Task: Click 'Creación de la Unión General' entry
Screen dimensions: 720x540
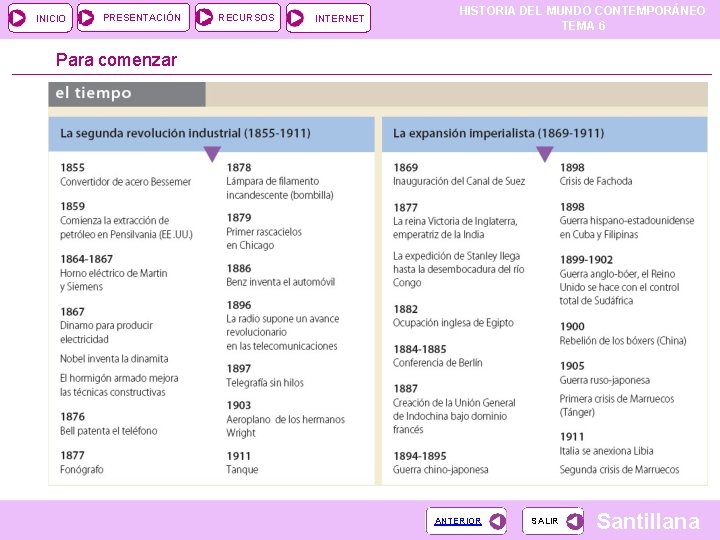Action: tap(454, 416)
